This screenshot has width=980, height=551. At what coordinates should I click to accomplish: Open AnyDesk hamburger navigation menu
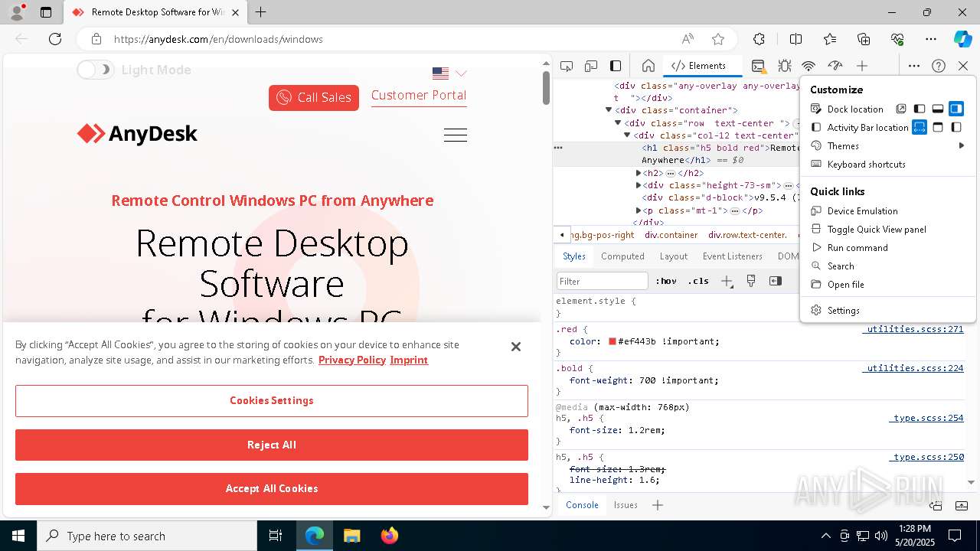point(456,135)
